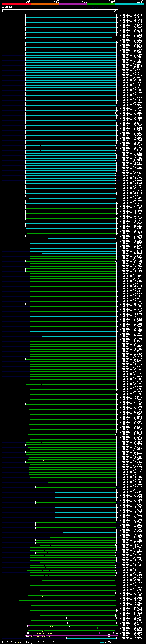This screenshot has width=146, height=644.
Task: Click the orange ~40% identity color segment
Action: click(45, 4)
